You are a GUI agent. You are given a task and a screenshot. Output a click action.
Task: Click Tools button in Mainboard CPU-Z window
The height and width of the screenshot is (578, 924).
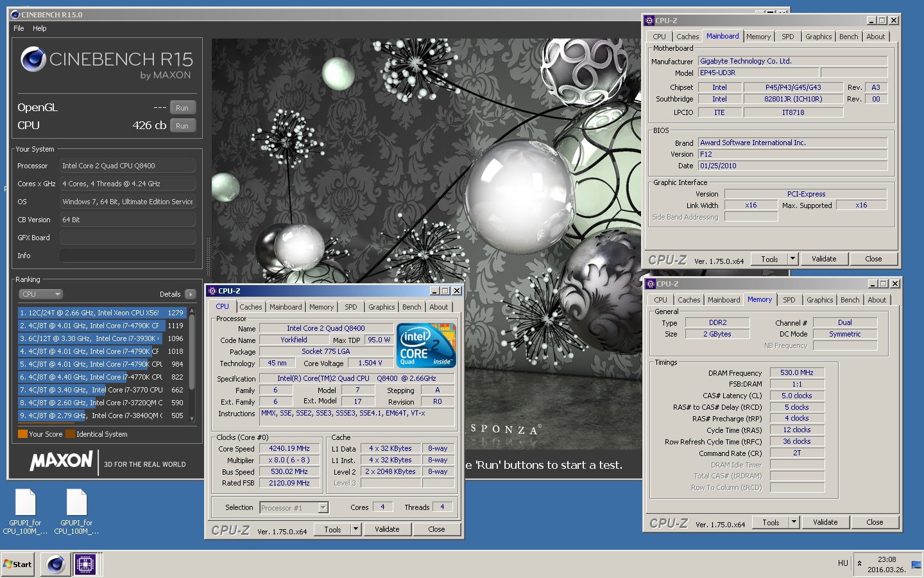click(769, 259)
